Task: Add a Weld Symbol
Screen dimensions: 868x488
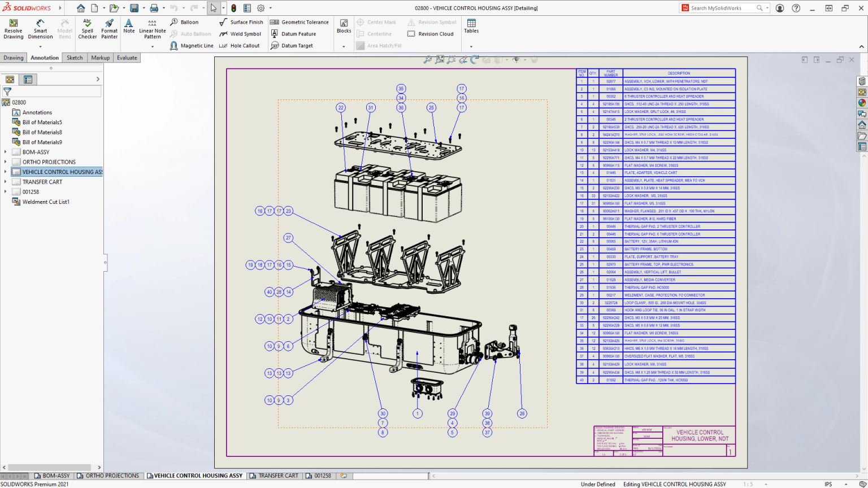Action: pos(241,34)
